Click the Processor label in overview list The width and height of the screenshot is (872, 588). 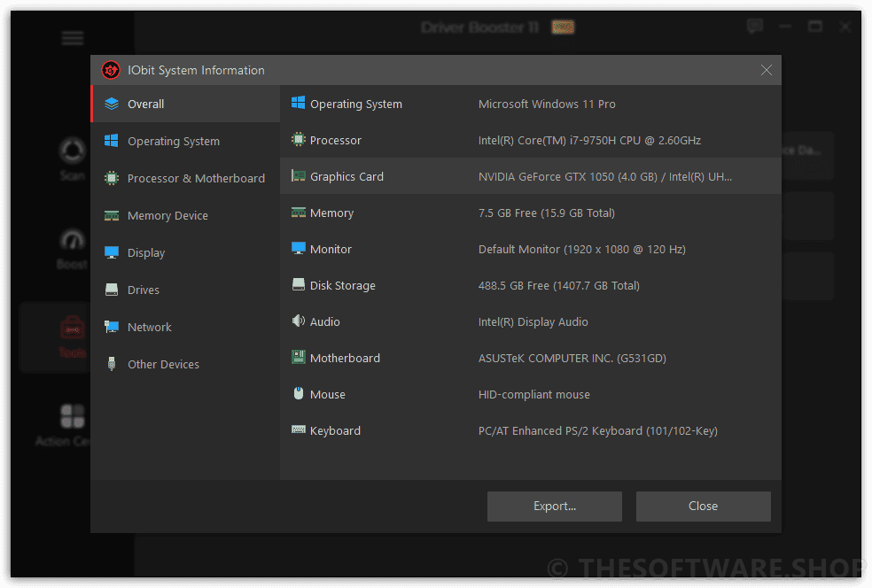[x=335, y=141]
